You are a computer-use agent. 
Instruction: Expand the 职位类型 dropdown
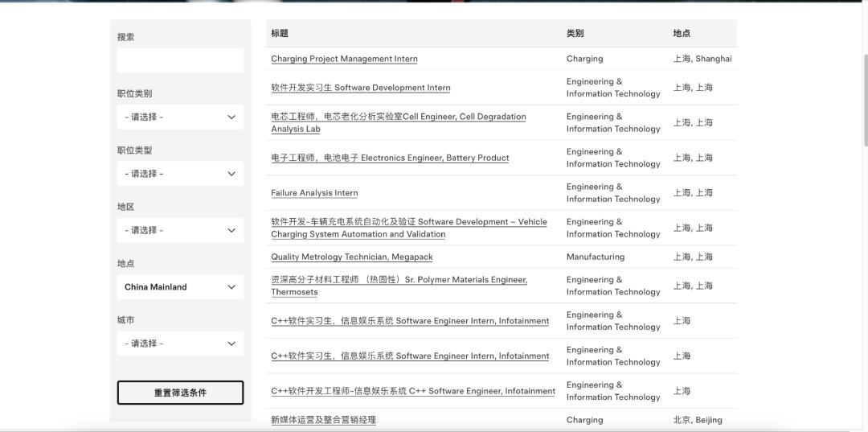coord(180,174)
